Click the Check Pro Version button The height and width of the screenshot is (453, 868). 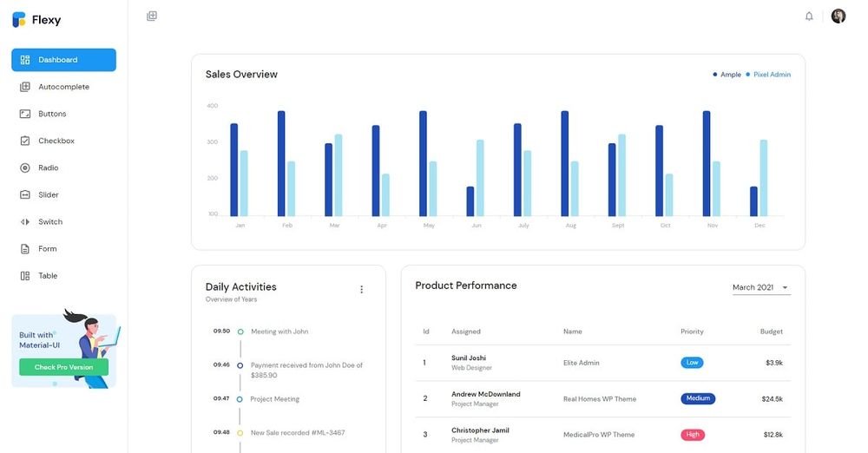63,367
